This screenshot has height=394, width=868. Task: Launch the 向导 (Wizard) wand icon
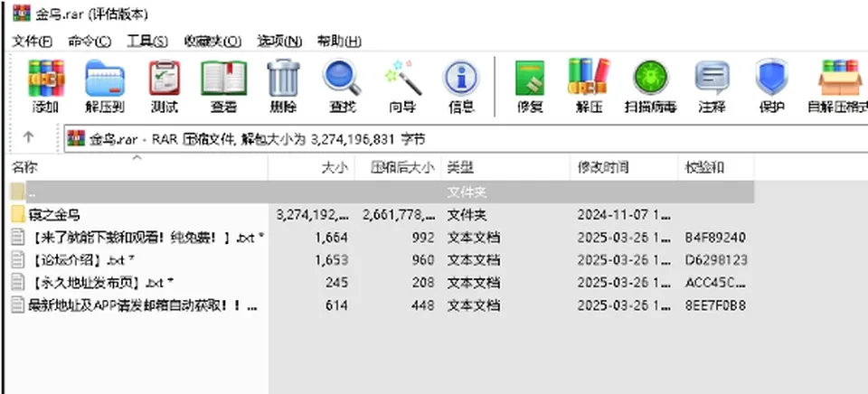[x=402, y=78]
